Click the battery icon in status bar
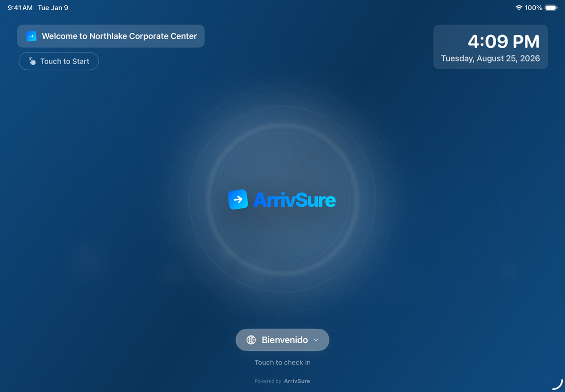Viewport: 565px width, 392px height. (551, 8)
